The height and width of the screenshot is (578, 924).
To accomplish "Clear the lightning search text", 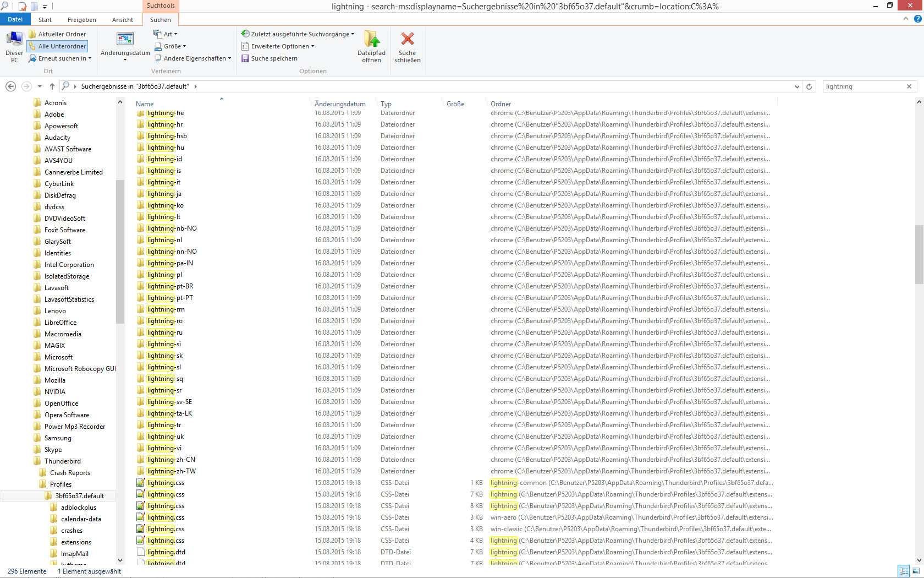I will click(909, 86).
